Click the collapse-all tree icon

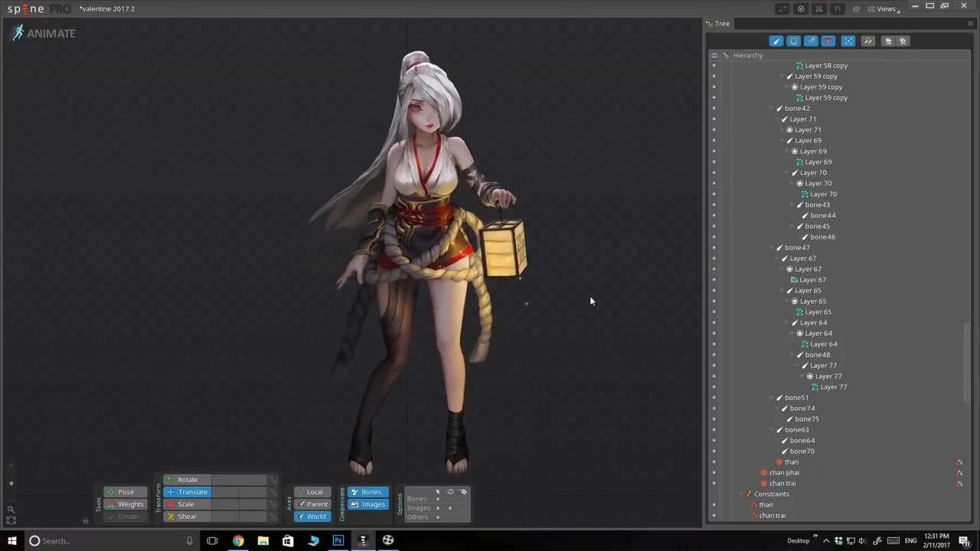click(x=888, y=41)
